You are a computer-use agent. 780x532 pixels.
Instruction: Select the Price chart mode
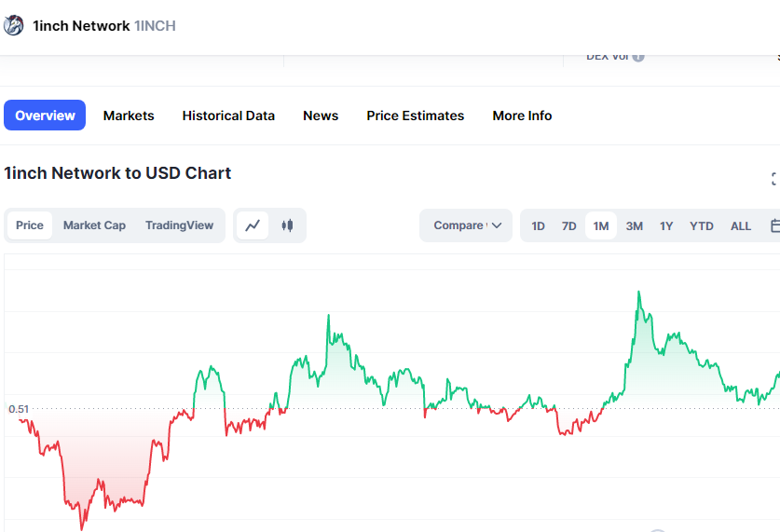click(x=30, y=225)
